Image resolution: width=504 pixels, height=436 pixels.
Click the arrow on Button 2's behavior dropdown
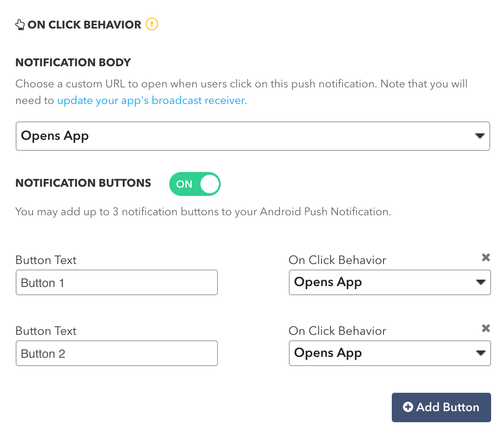tap(481, 353)
